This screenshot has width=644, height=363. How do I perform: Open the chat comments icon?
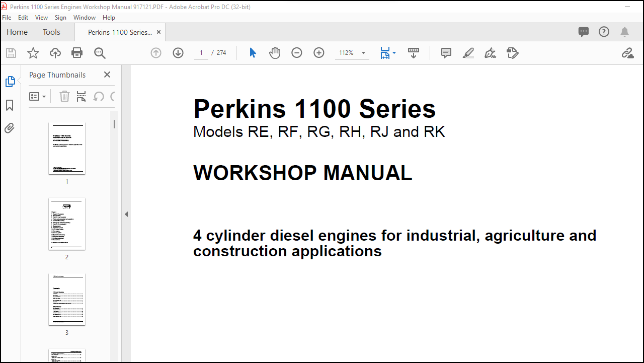tap(584, 32)
